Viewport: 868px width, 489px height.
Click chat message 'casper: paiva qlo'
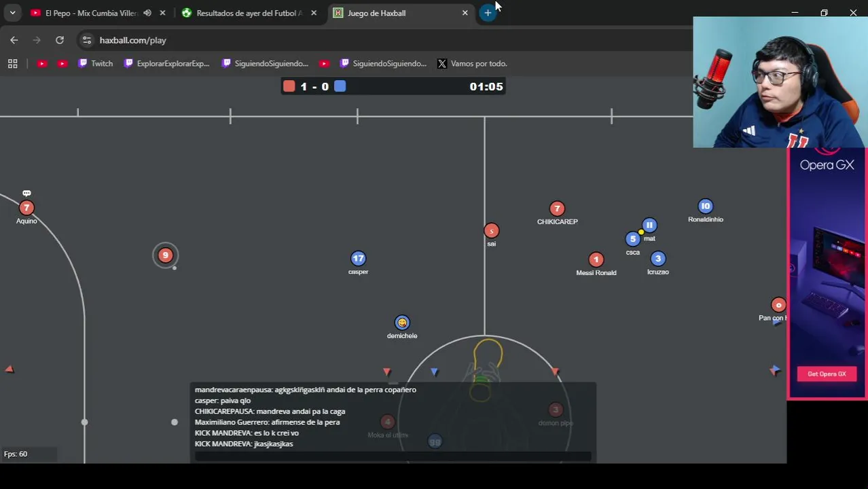pos(222,401)
